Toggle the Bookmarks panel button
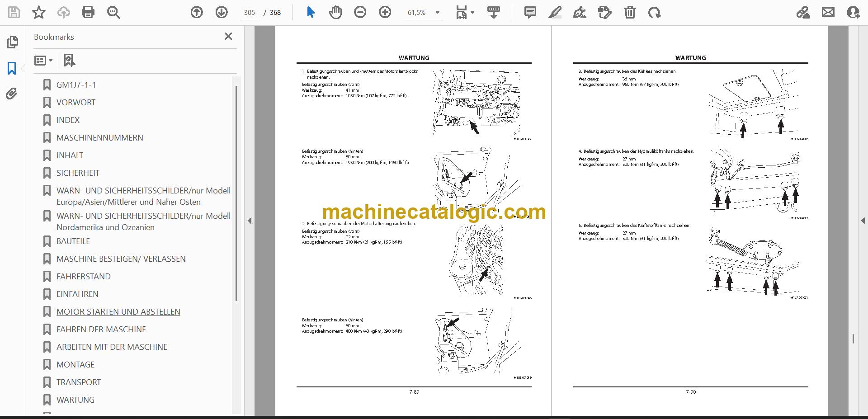The height and width of the screenshot is (419, 868). point(12,68)
